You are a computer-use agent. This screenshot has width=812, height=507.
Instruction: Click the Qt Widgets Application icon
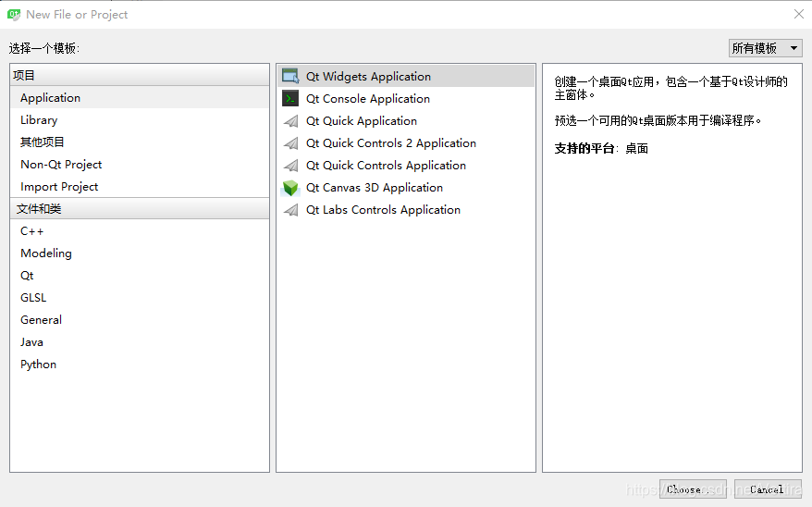[290, 76]
